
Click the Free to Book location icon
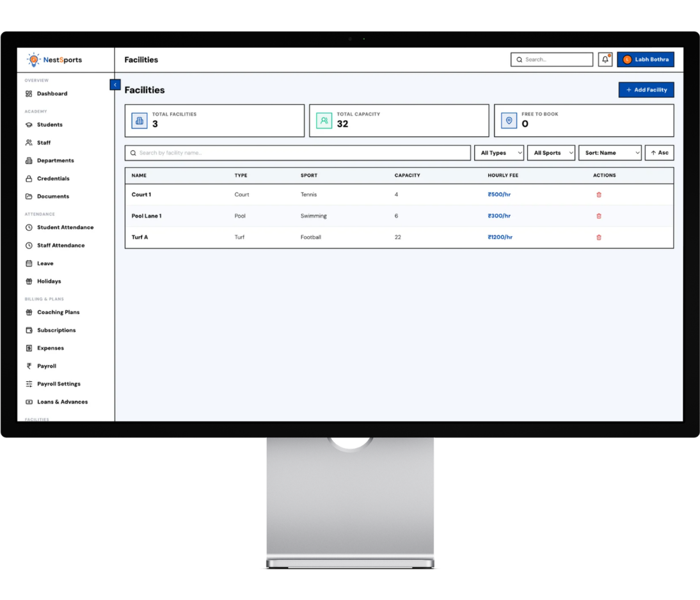[509, 120]
